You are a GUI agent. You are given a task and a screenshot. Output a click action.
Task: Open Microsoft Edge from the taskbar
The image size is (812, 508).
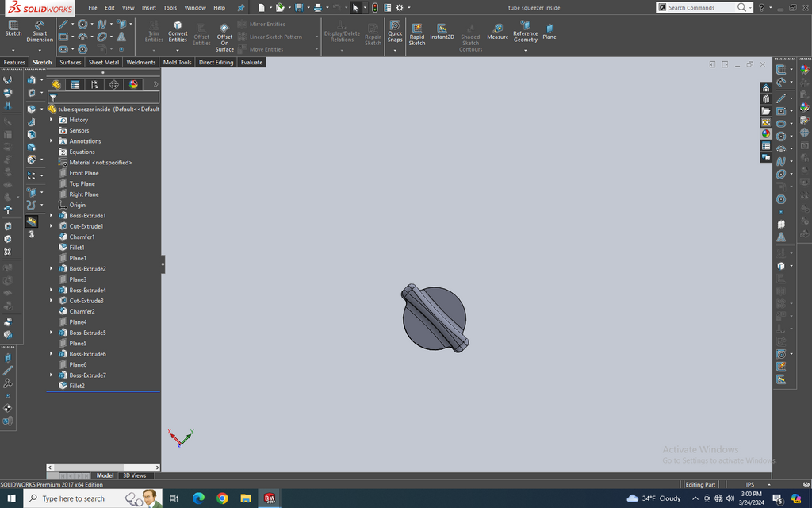(198, 498)
